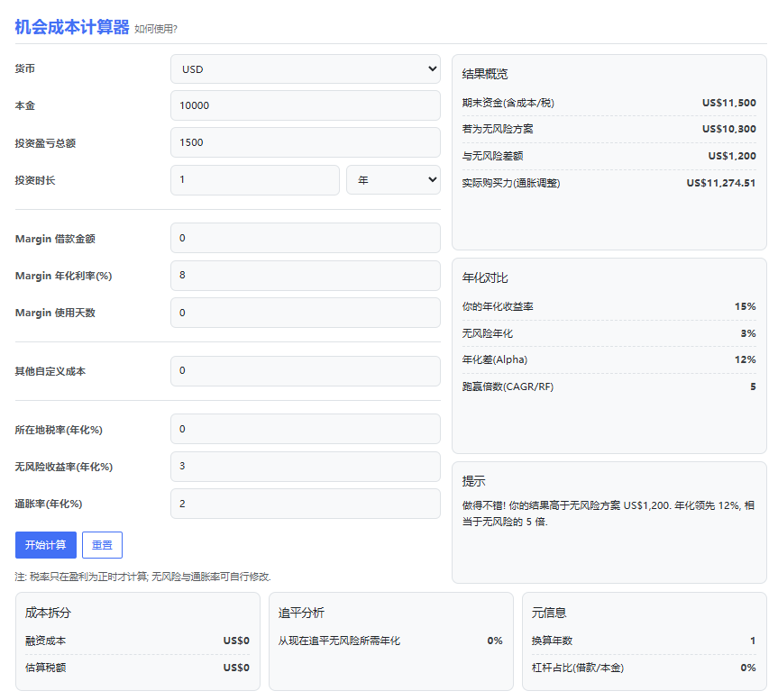The width and height of the screenshot is (778, 700).
Task: Select the 通胀率 input field
Action: coord(305,504)
